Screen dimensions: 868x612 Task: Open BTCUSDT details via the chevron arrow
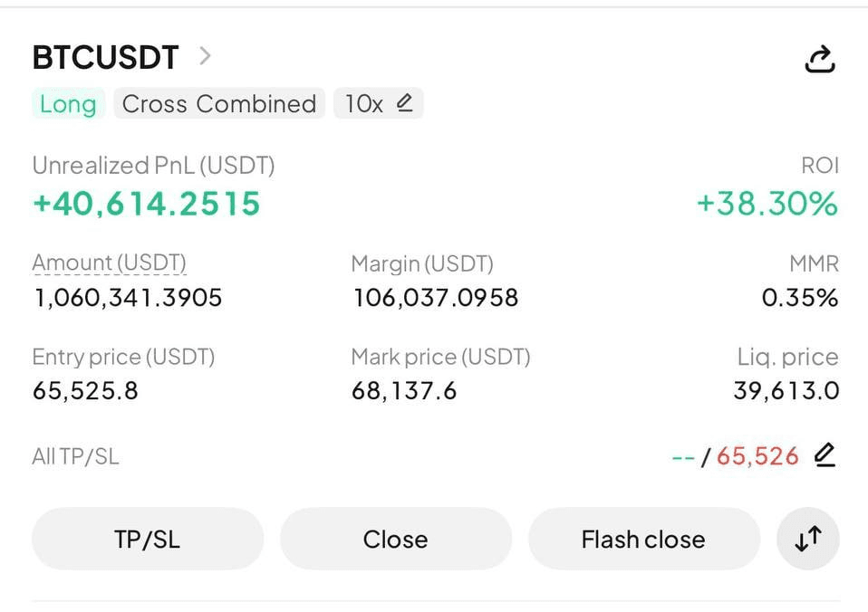point(205,57)
